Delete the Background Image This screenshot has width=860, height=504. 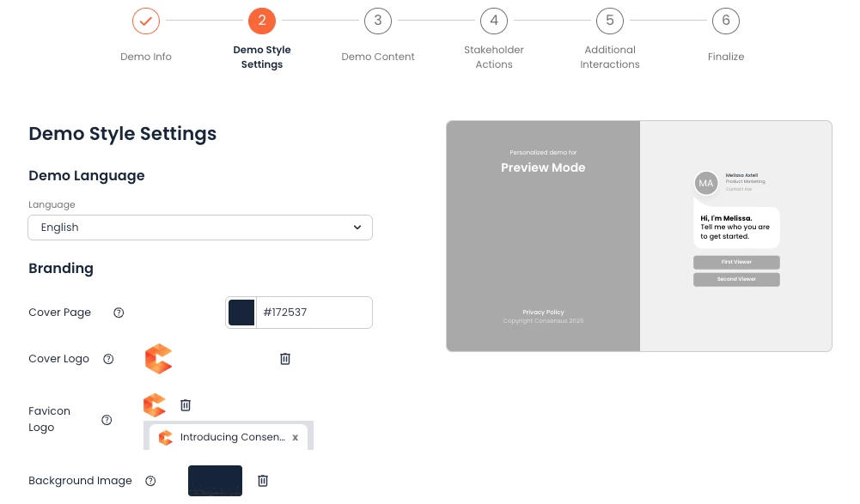point(263,481)
